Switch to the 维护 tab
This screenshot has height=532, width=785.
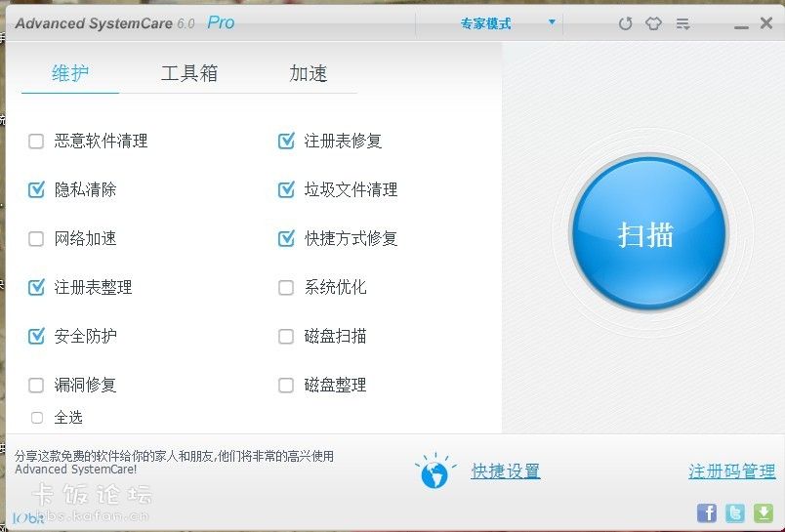70,73
